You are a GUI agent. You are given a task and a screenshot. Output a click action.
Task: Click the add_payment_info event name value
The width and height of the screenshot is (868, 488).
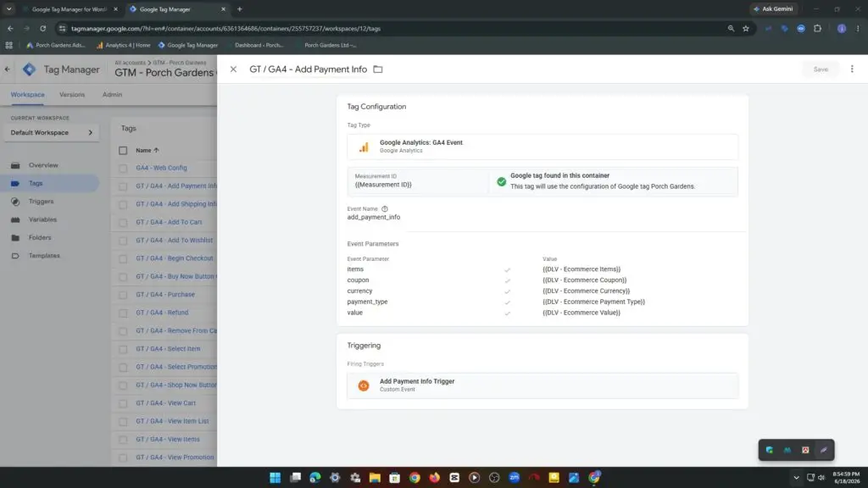coord(374,218)
